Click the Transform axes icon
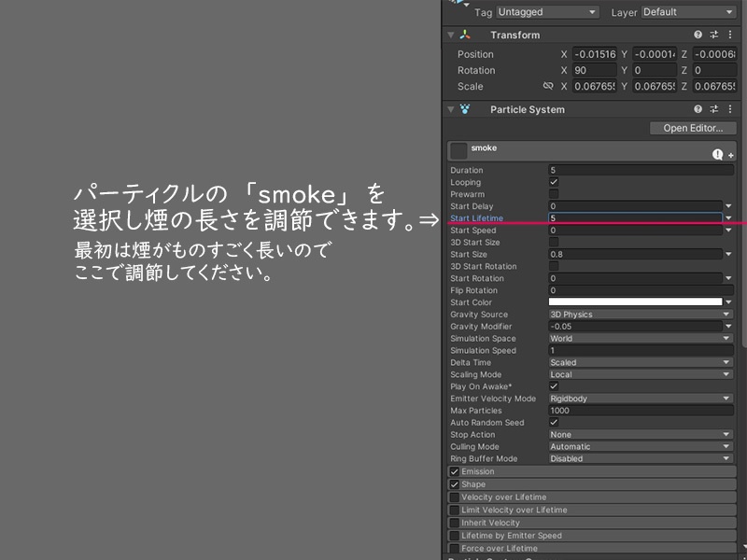 pos(465,35)
